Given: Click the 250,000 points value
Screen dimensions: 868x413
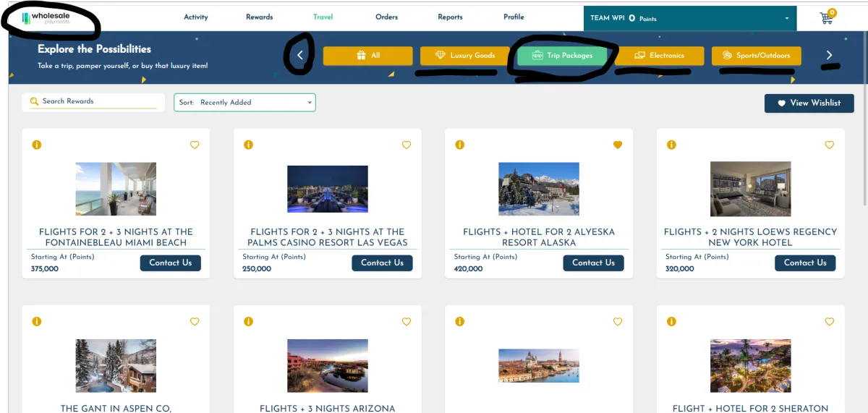Looking at the screenshot, I should point(257,269).
